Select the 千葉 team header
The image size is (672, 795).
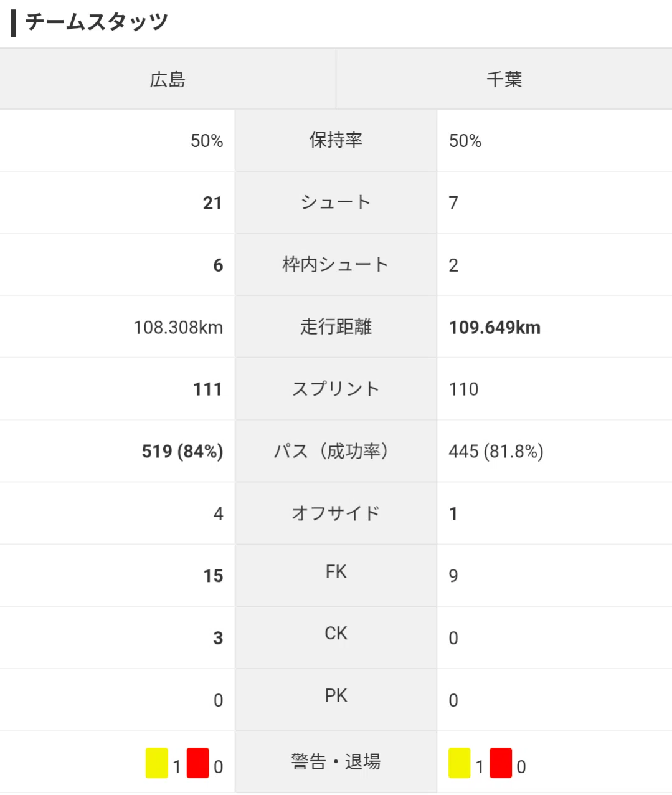pos(504,79)
